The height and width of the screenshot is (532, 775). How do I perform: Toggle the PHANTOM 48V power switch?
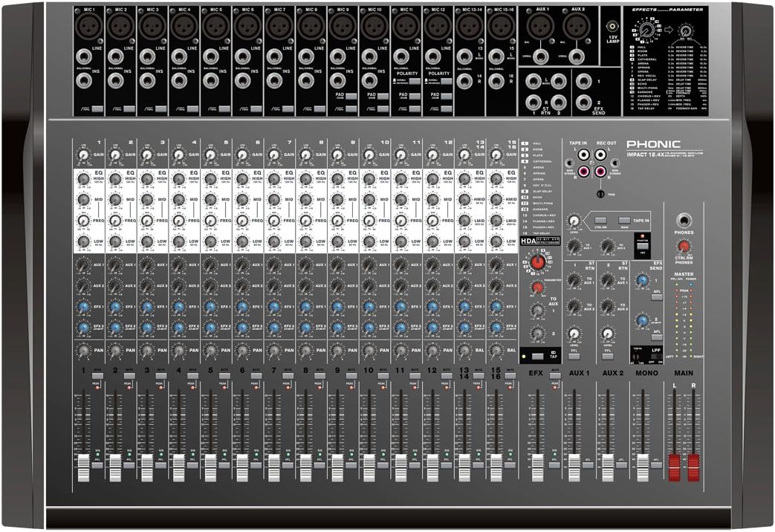tap(642, 246)
